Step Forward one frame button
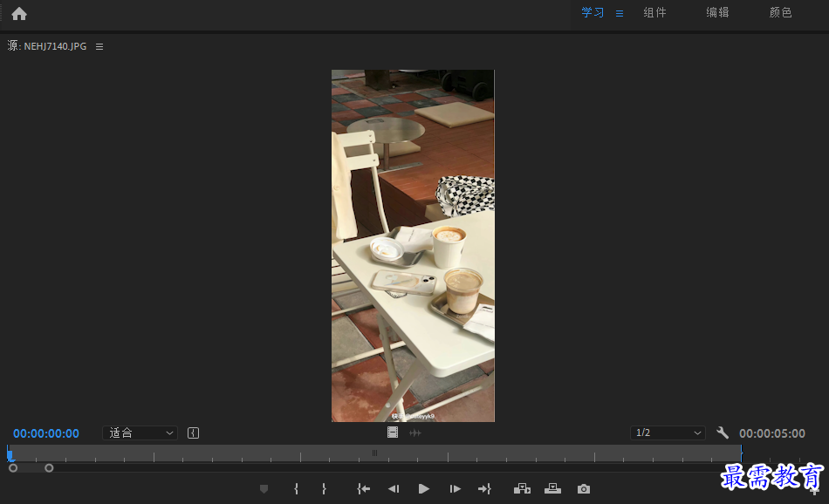The width and height of the screenshot is (829, 504). 455,489
